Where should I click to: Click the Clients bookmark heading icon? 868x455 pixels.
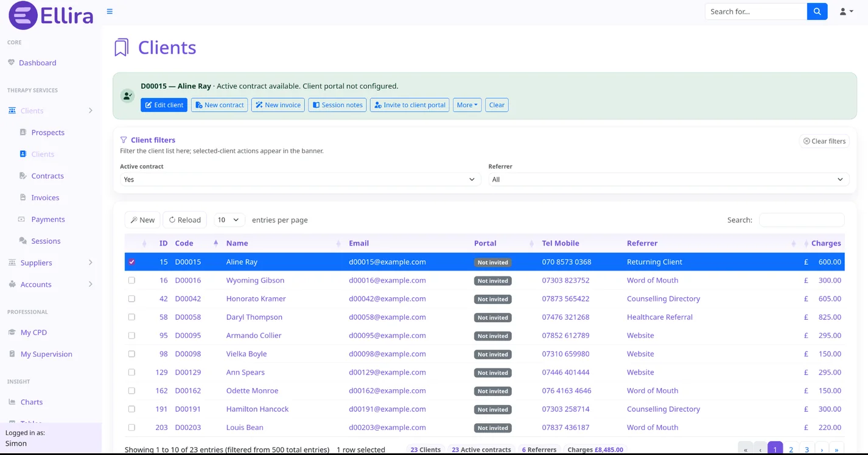pos(122,48)
